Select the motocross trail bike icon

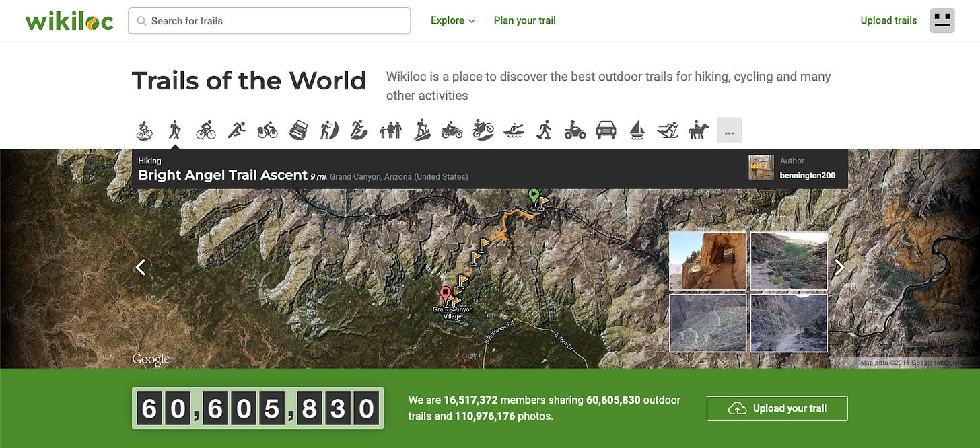pos(483,130)
